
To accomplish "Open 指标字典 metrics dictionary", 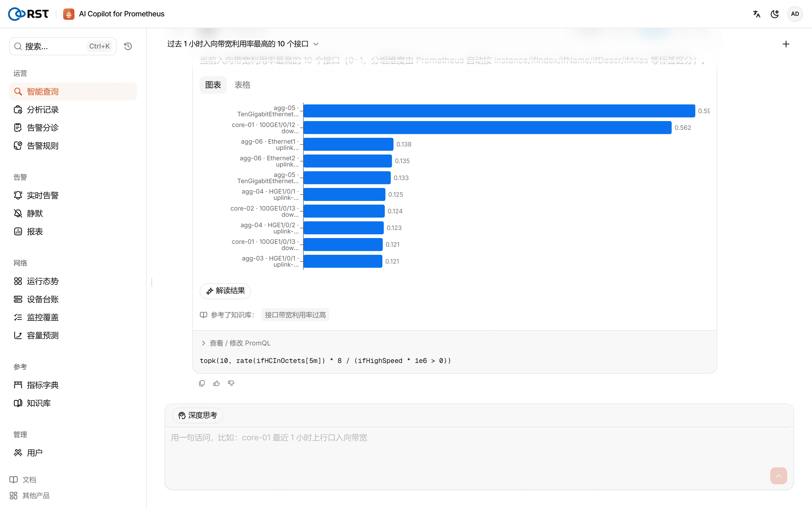I will click(73, 385).
